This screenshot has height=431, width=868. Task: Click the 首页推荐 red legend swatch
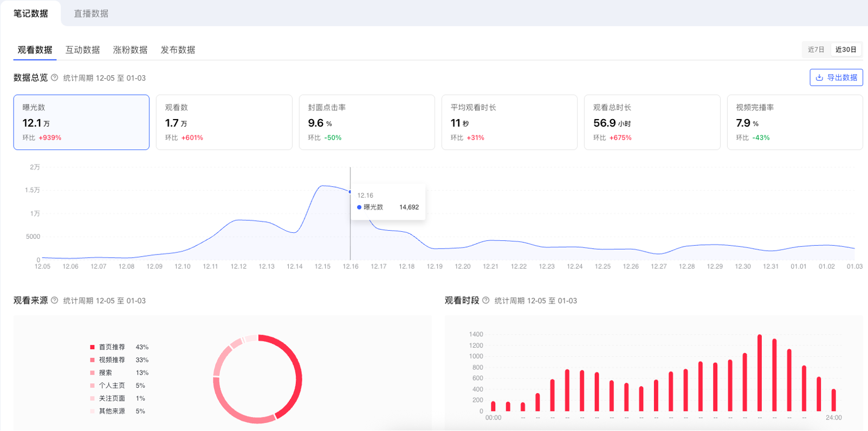pos(92,347)
